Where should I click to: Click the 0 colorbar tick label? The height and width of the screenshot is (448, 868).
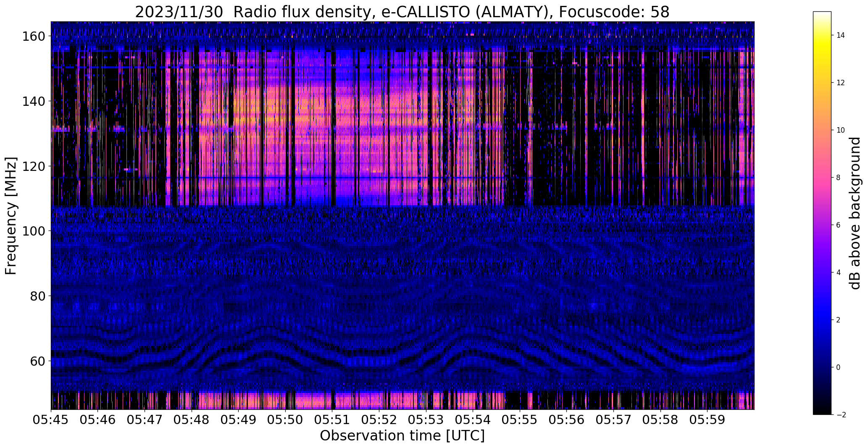pos(839,368)
